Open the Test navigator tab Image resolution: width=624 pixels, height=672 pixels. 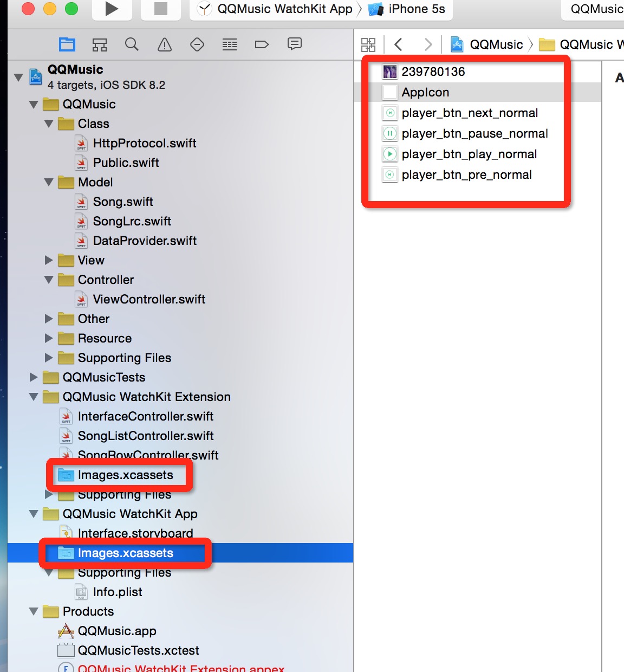[197, 44]
